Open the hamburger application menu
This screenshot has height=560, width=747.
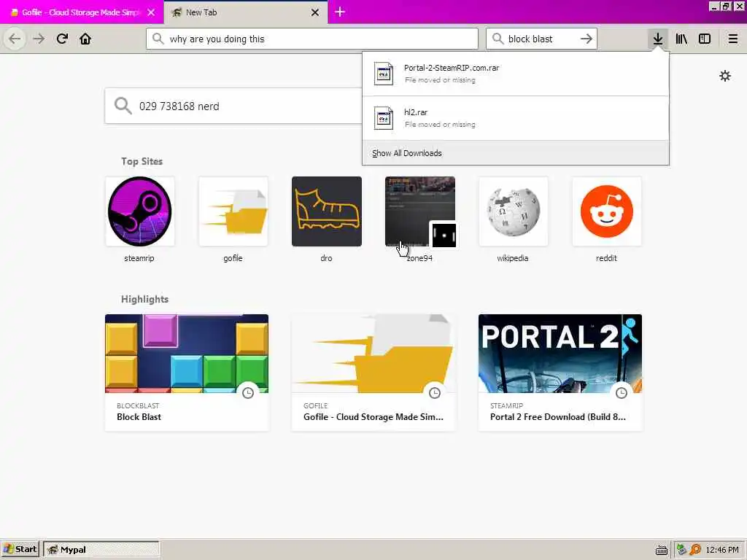pyautogui.click(x=733, y=39)
